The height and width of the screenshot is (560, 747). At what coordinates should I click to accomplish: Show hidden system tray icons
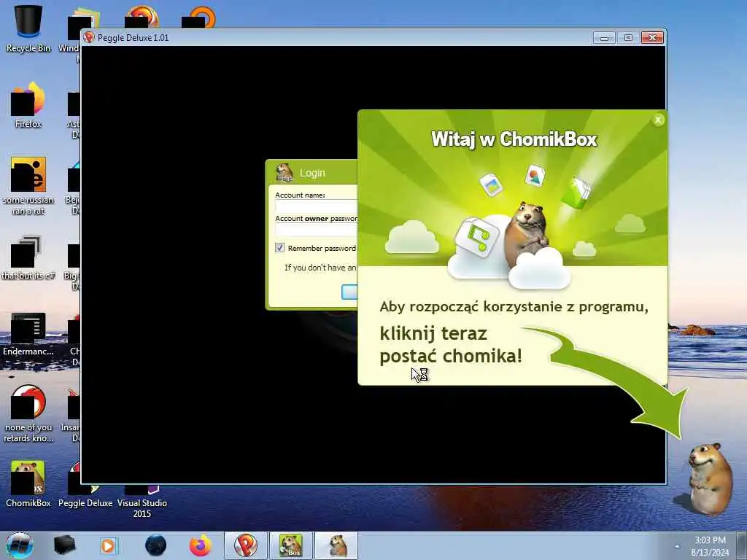pos(677,546)
